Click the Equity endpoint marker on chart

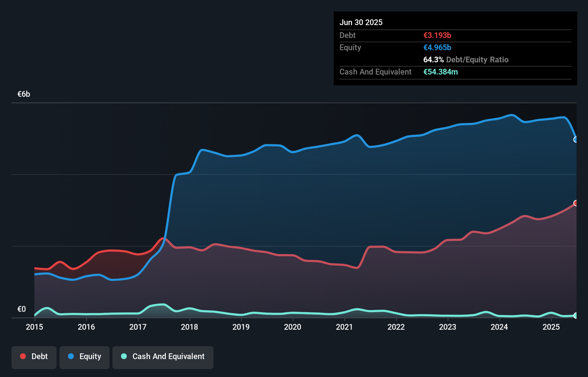pyautogui.click(x=576, y=139)
